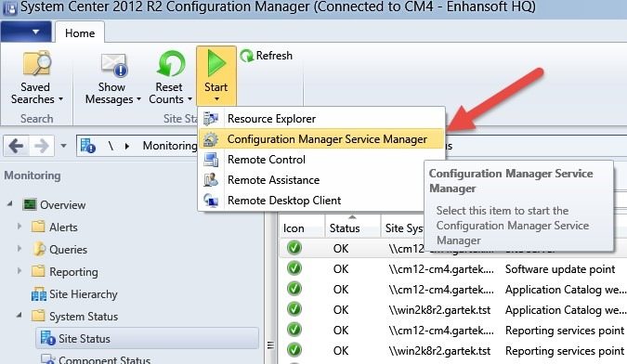
Task: Click the breadcrumb root site icon
Action: [87, 146]
